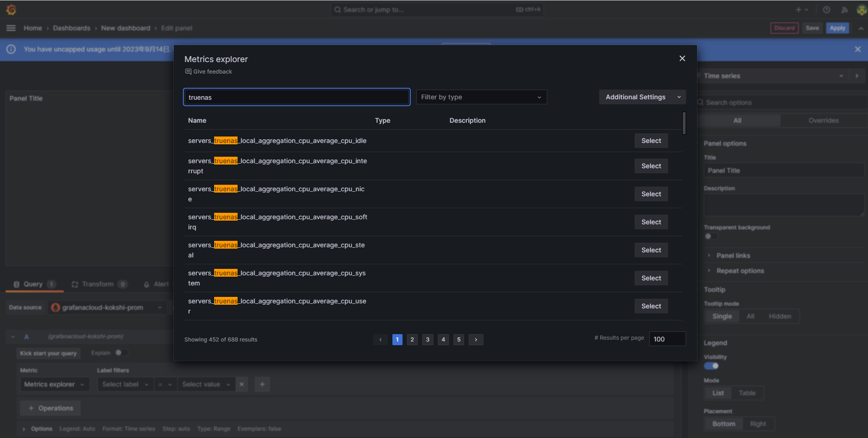Click the Save button

812,28
